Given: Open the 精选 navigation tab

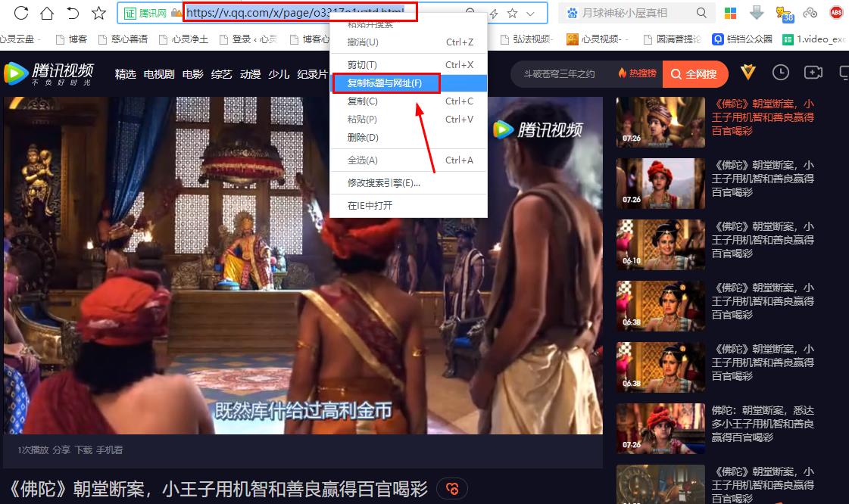Looking at the screenshot, I should coord(125,74).
